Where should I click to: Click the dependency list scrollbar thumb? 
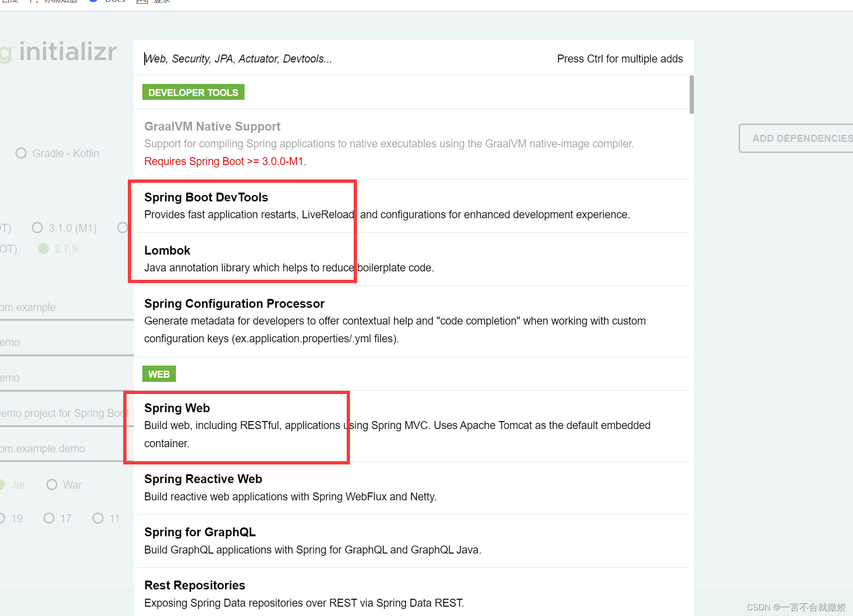click(x=692, y=94)
